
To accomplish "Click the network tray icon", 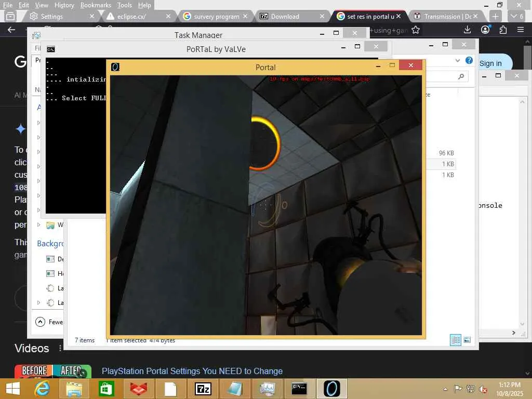I will [x=470, y=389].
